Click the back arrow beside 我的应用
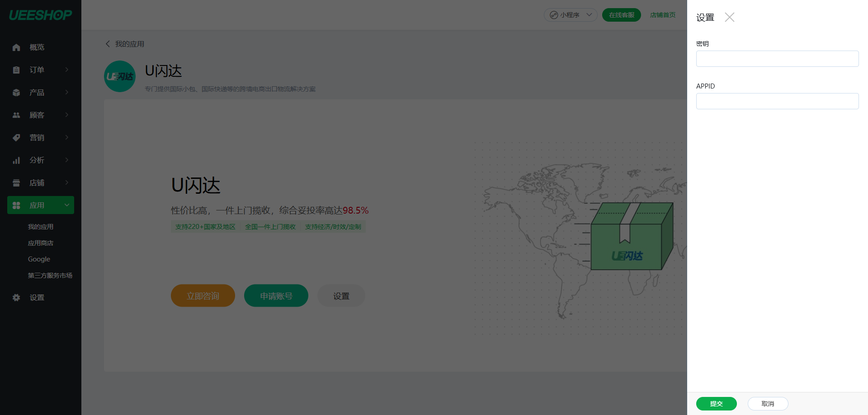 point(108,44)
